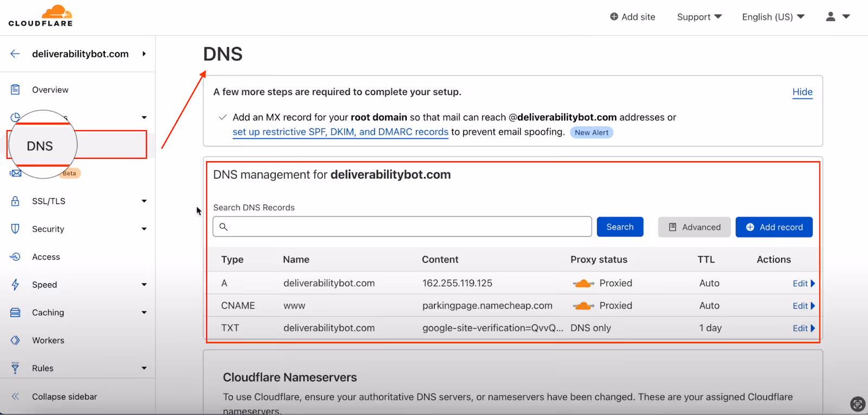Click the Cloudflare Nameservers heading

pyautogui.click(x=290, y=377)
